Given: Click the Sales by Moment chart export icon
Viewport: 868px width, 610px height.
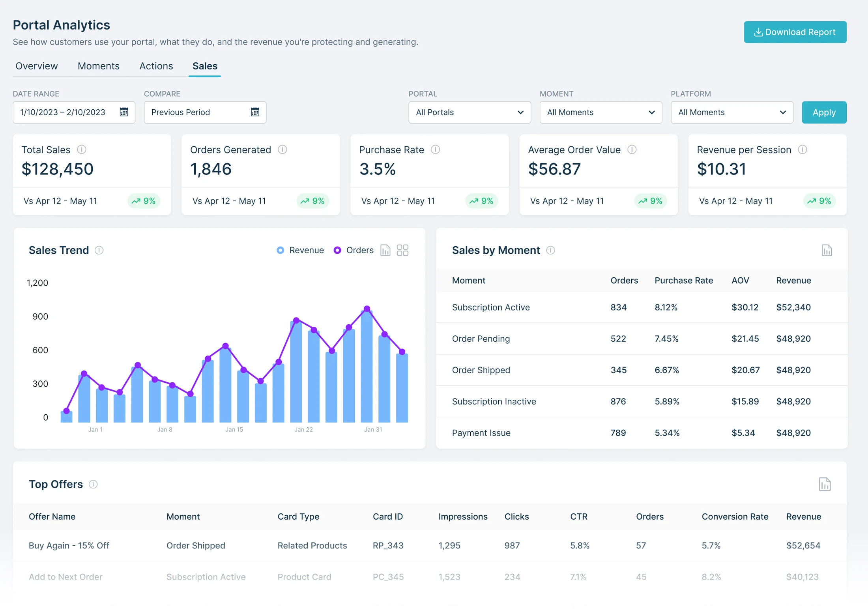Looking at the screenshot, I should (827, 250).
